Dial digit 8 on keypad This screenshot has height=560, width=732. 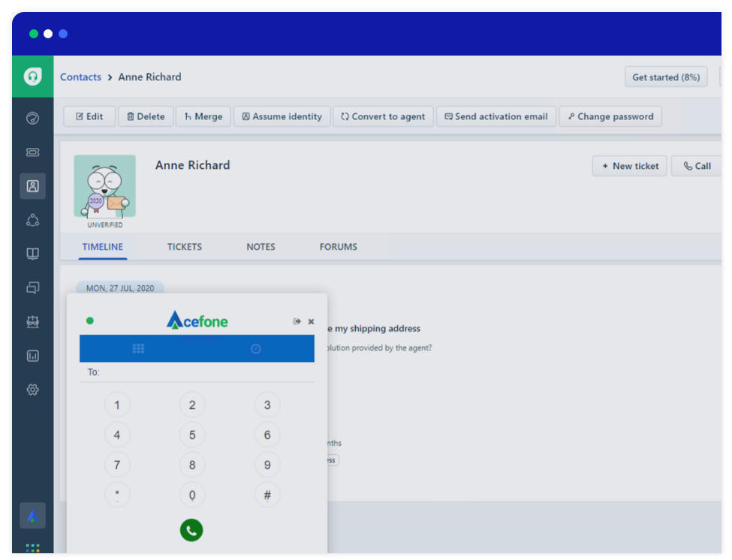[x=192, y=465]
